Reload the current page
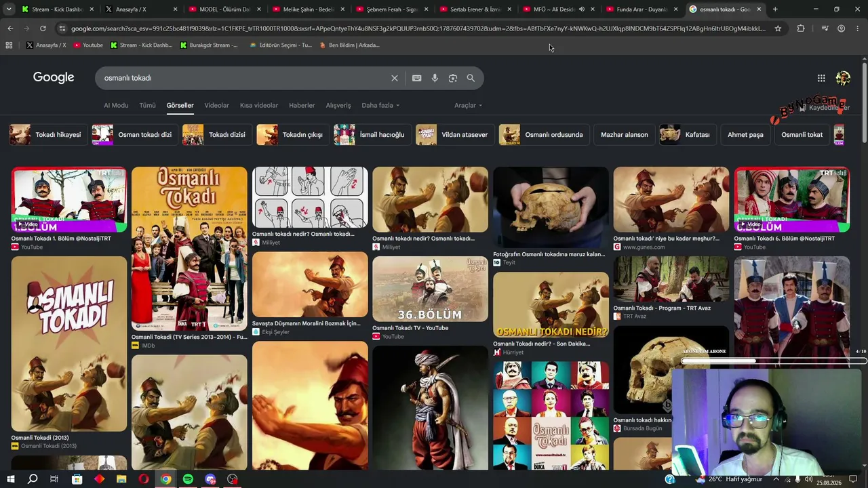Viewport: 868px width, 488px height. tap(43, 28)
